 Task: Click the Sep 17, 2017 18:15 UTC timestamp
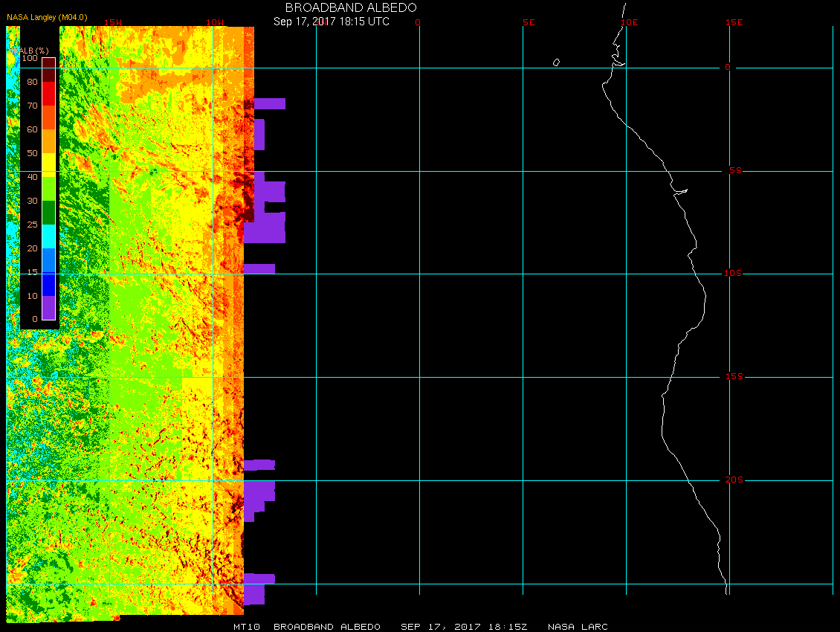[x=332, y=22]
